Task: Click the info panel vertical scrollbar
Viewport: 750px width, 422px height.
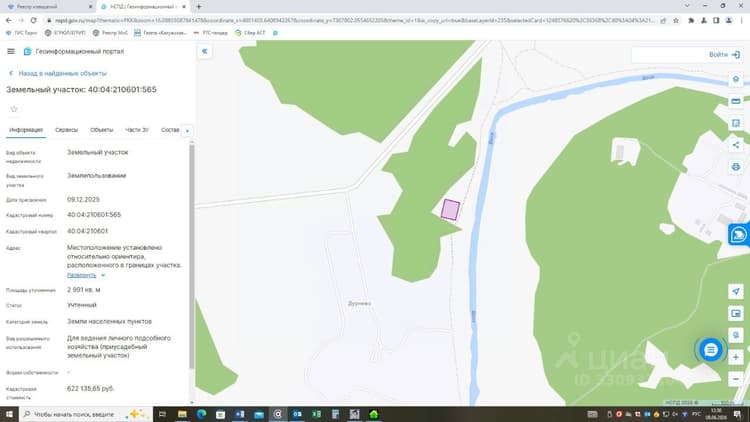Action: pyautogui.click(x=192, y=256)
